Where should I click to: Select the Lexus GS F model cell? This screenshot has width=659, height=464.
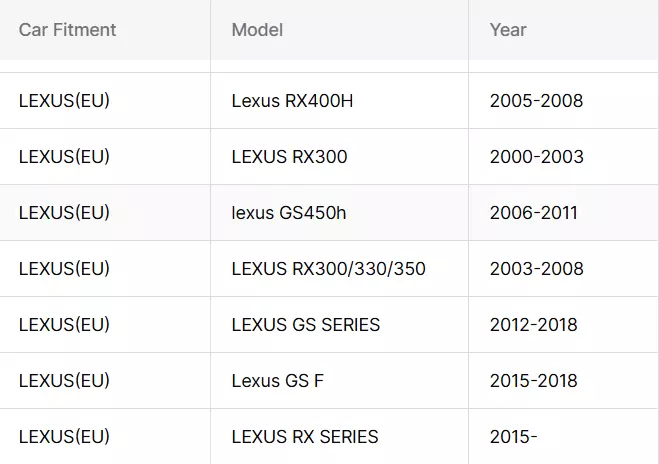click(x=277, y=381)
